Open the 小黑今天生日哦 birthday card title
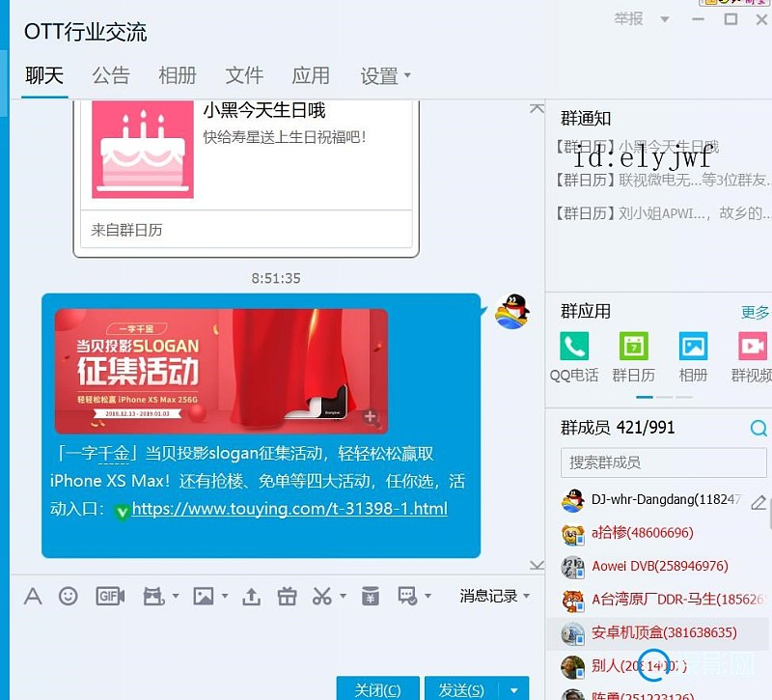This screenshot has height=700, width=772. click(x=264, y=110)
